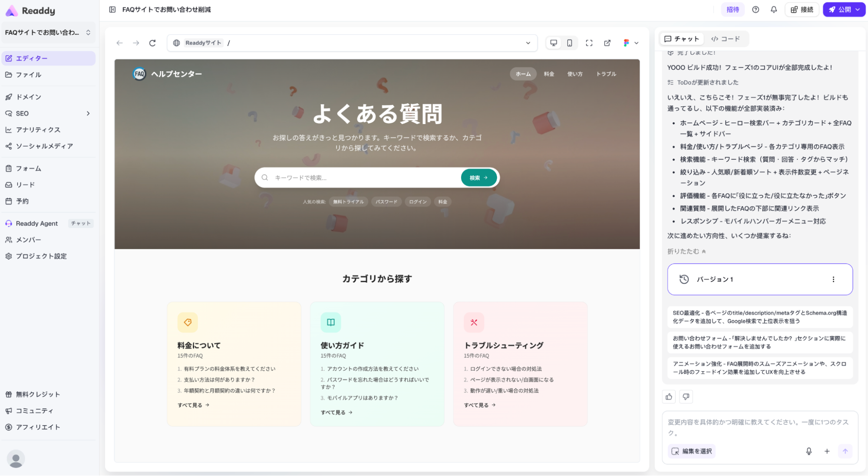The width and height of the screenshot is (868, 476).
Task: Click the 招待 invite button
Action: (x=733, y=10)
